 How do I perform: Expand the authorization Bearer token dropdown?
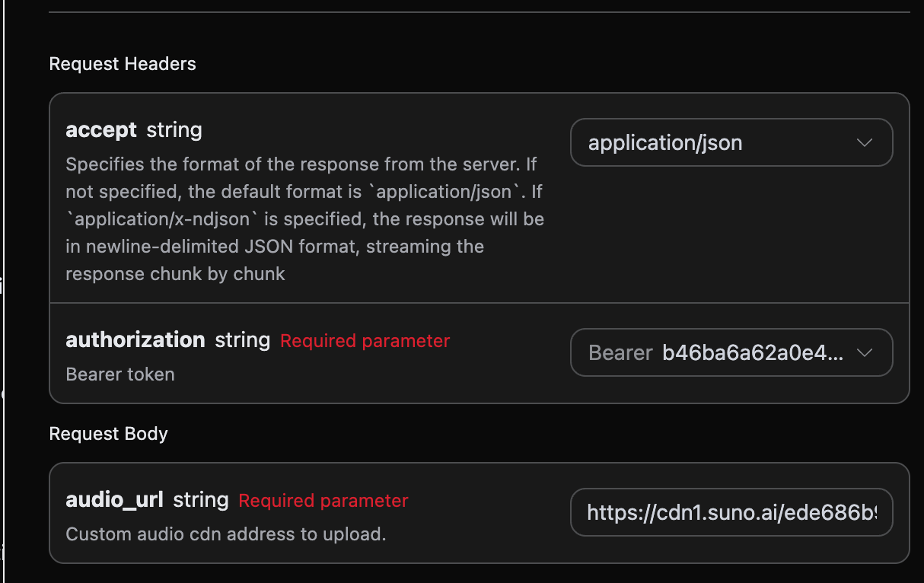(x=729, y=352)
